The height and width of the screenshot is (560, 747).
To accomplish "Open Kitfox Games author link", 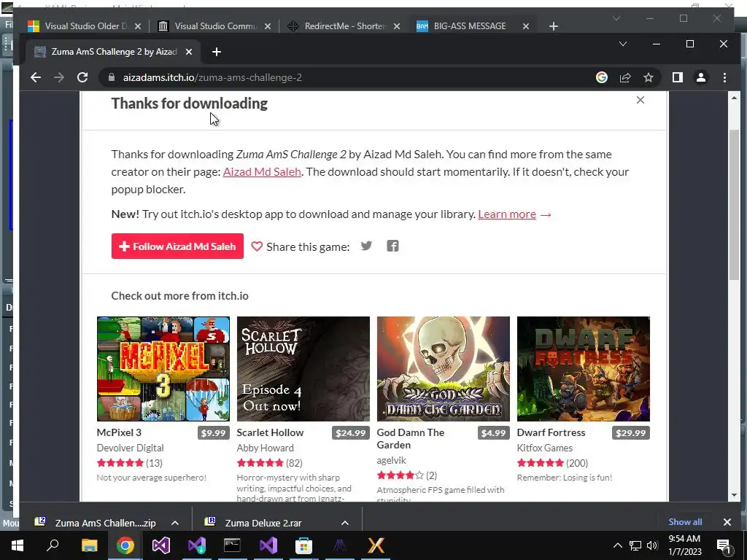I will [544, 448].
